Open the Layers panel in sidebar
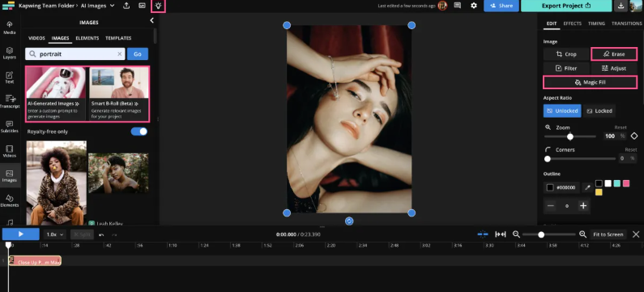The height and width of the screenshot is (292, 644). pyautogui.click(x=10, y=53)
